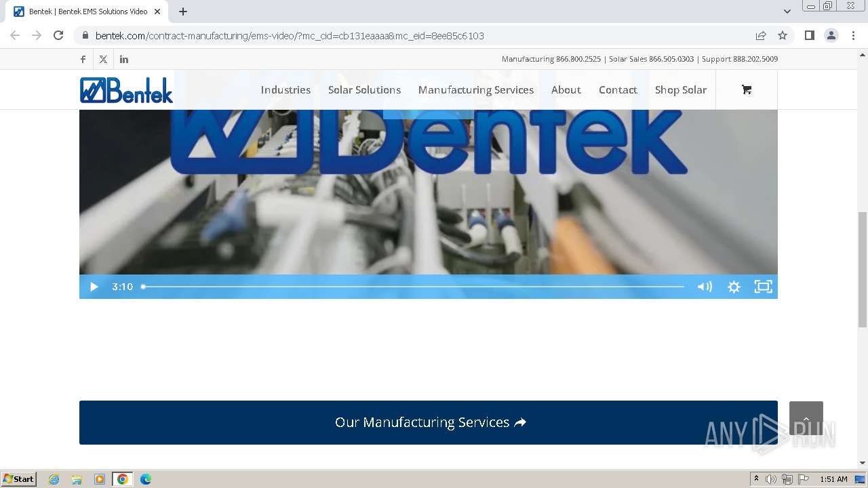Open media player from taskbar
This screenshot has height=488, width=868.
(100, 479)
